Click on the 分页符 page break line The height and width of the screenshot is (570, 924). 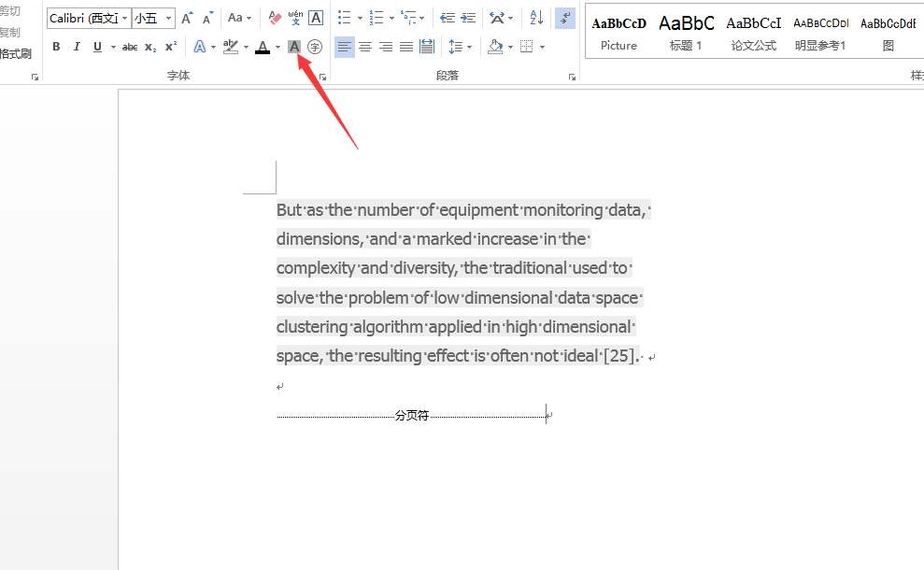[x=411, y=416]
